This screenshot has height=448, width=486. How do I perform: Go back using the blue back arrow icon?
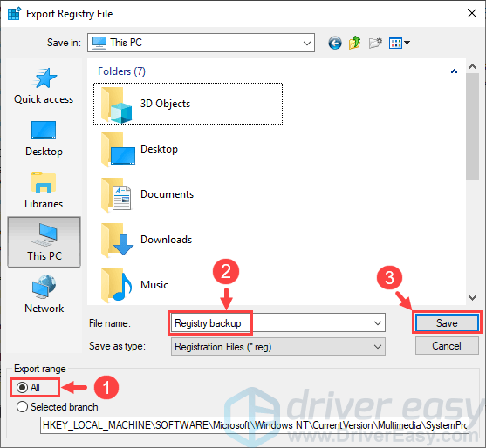tap(335, 43)
